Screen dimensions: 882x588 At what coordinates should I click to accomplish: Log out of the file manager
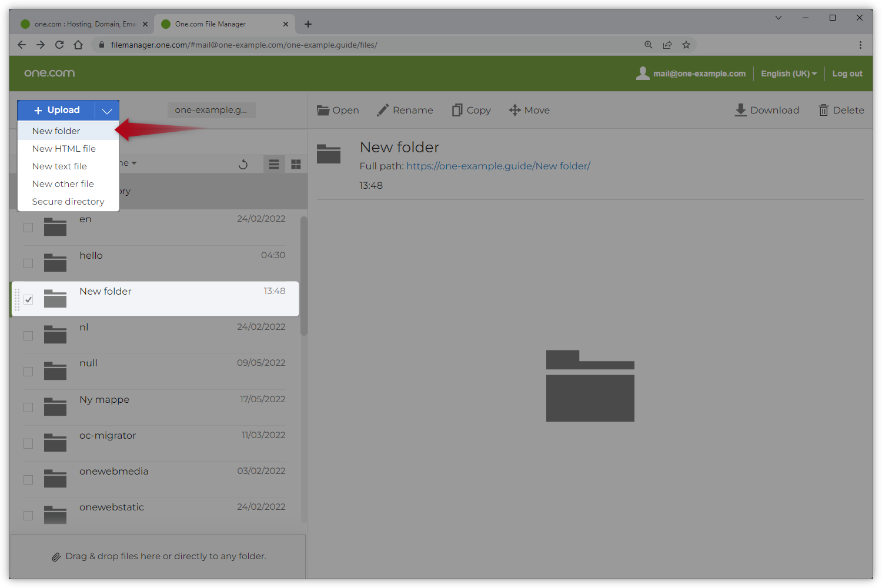pos(847,73)
